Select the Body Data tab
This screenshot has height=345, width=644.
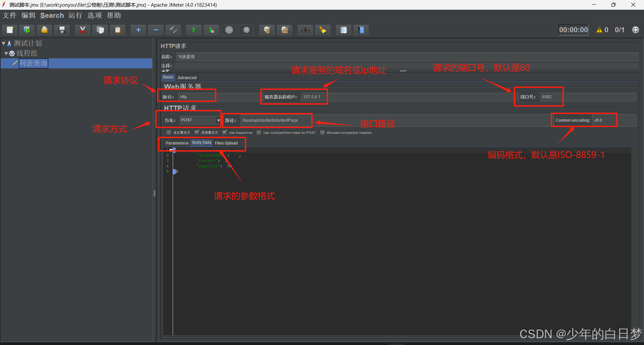pyautogui.click(x=202, y=142)
